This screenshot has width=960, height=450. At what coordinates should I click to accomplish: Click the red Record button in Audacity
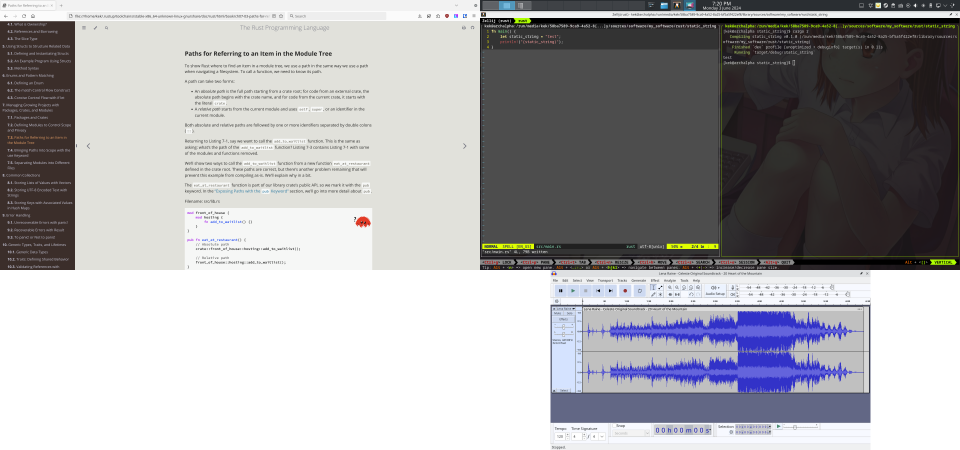coord(625,291)
